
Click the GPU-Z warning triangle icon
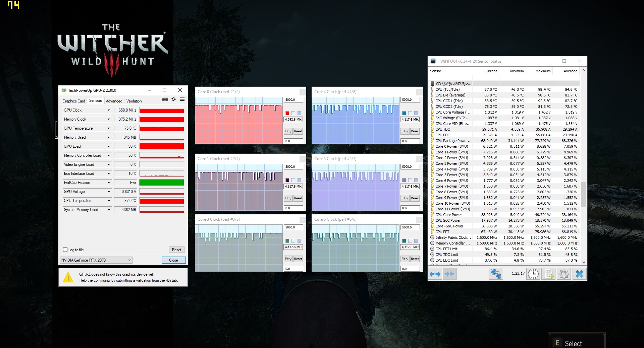(x=68, y=277)
